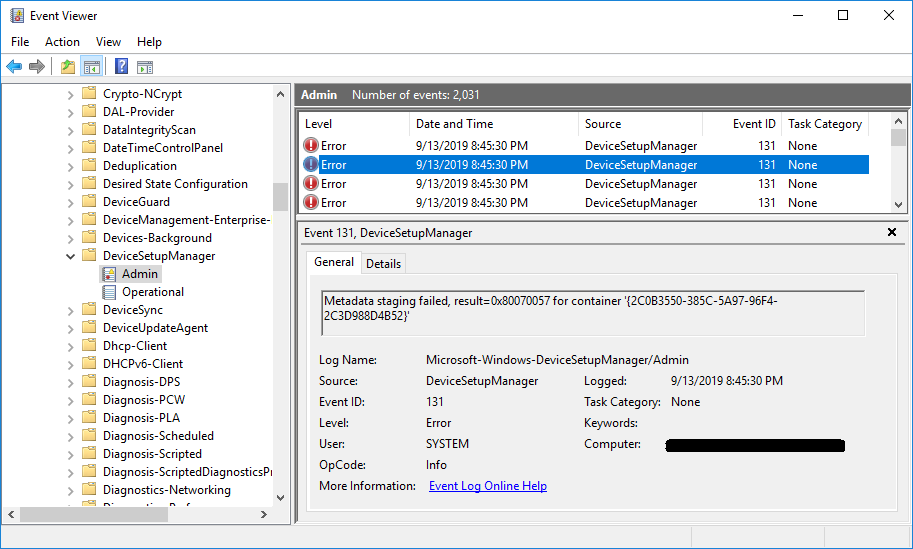Click the DeviceSetupManager folder icon
Image resolution: width=913 pixels, height=549 pixels.
pyautogui.click(x=89, y=256)
